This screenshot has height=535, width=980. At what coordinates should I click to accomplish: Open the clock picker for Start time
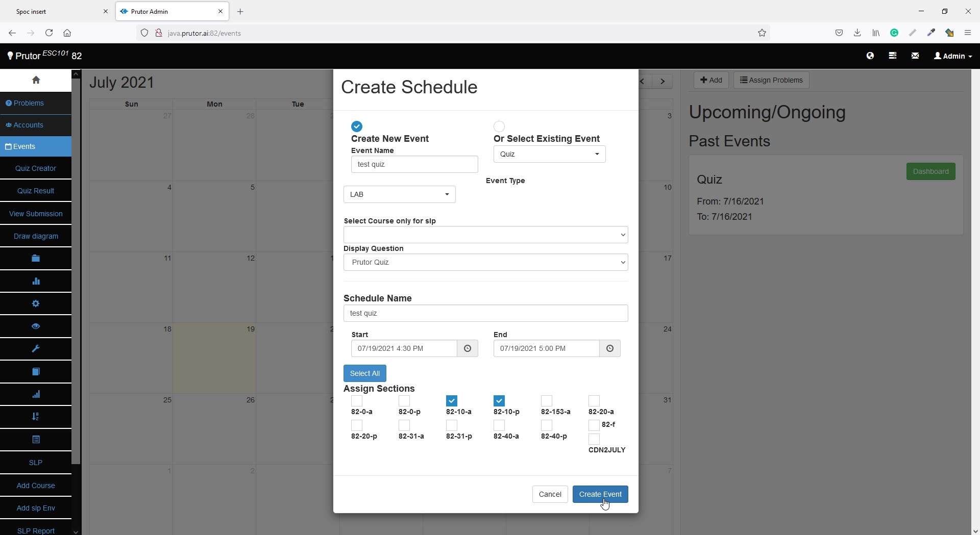tap(467, 348)
